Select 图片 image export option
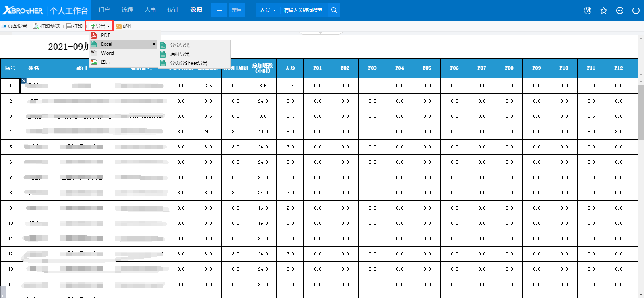The image size is (644, 298). coord(105,62)
